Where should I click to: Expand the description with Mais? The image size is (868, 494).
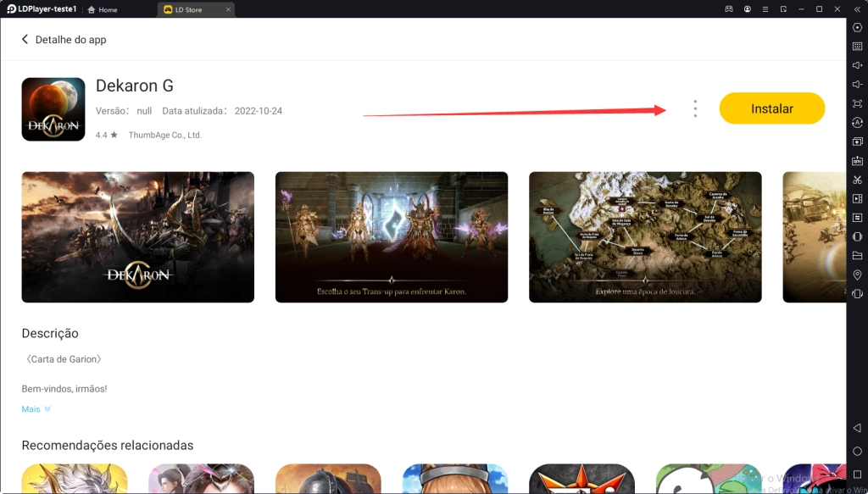[x=36, y=409]
